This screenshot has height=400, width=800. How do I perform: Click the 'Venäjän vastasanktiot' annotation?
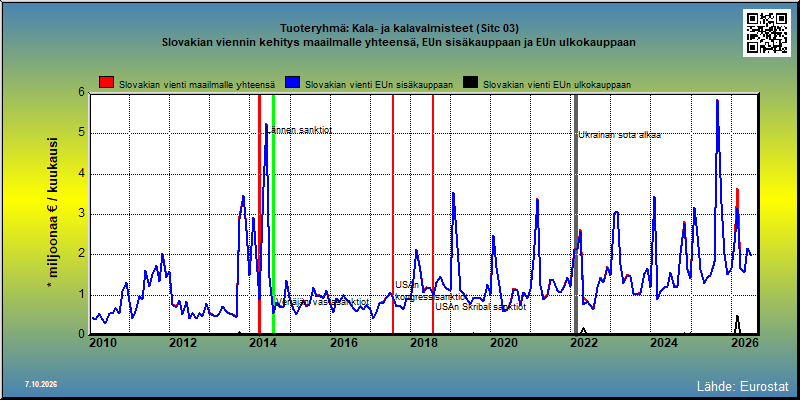322,302
